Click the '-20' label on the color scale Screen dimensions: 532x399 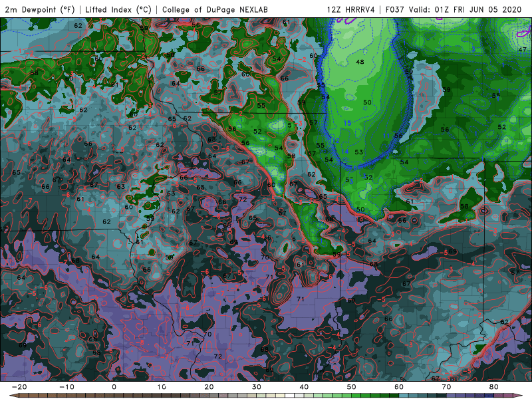point(19,387)
